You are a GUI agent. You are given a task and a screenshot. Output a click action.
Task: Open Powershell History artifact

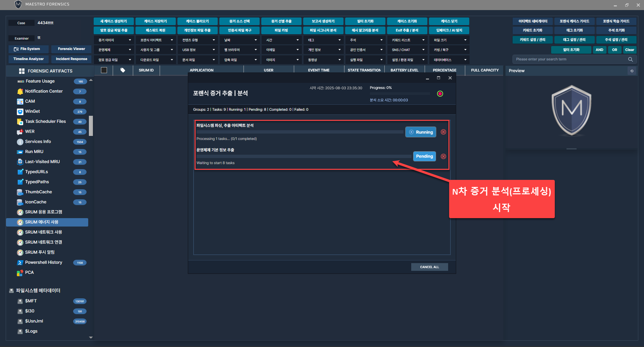click(44, 262)
